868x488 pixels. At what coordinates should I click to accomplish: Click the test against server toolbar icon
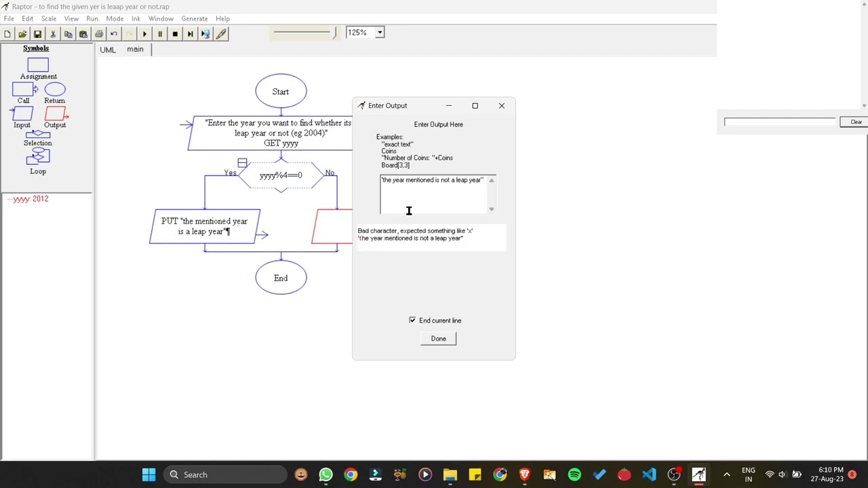click(x=205, y=34)
